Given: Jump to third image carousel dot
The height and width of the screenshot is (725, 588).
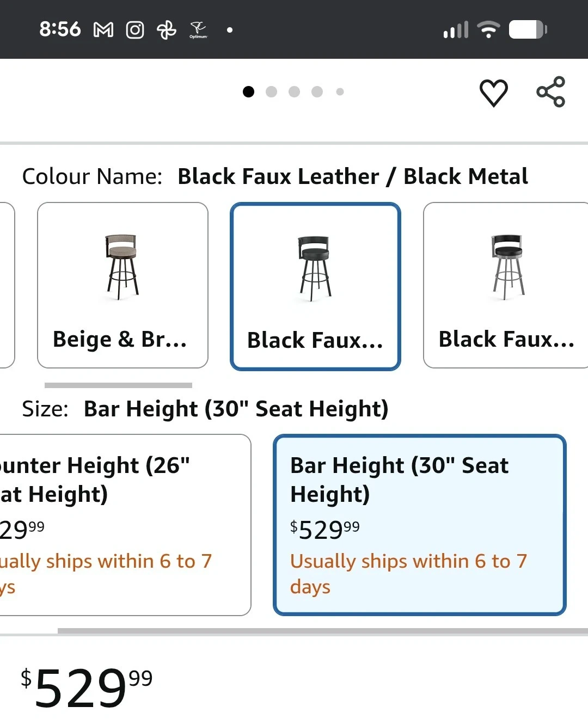Looking at the screenshot, I should click(x=294, y=92).
